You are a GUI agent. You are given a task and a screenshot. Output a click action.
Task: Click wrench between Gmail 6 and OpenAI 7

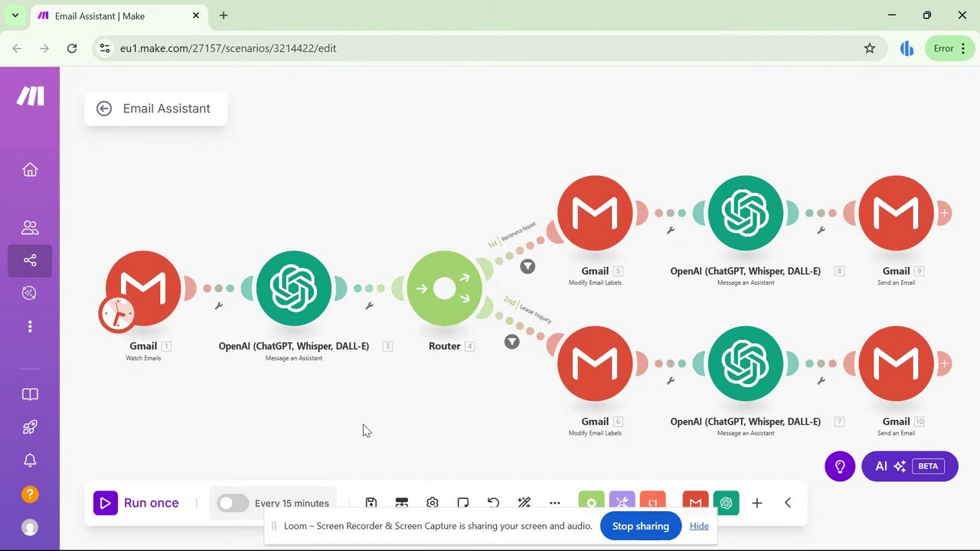(671, 381)
